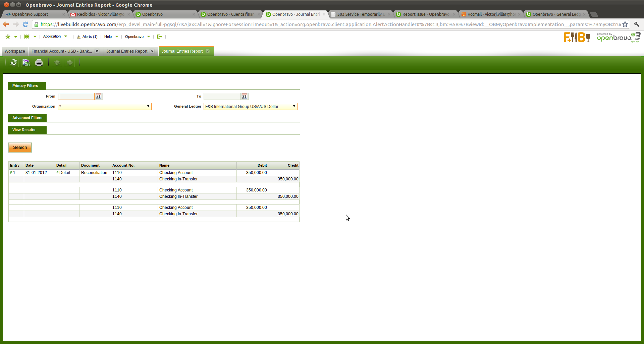Click the F&B company logo
Viewport: 644px width, 344px height.
[577, 37]
